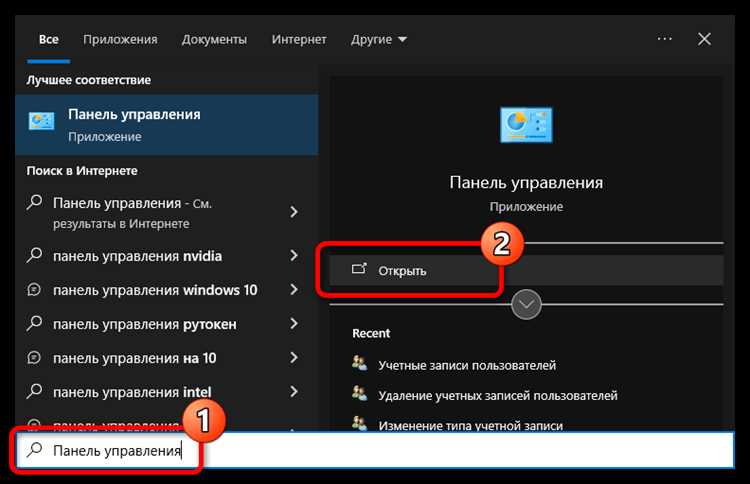Click the Control Panel icon in best match
Screen dimensions: 750x484
(41, 121)
